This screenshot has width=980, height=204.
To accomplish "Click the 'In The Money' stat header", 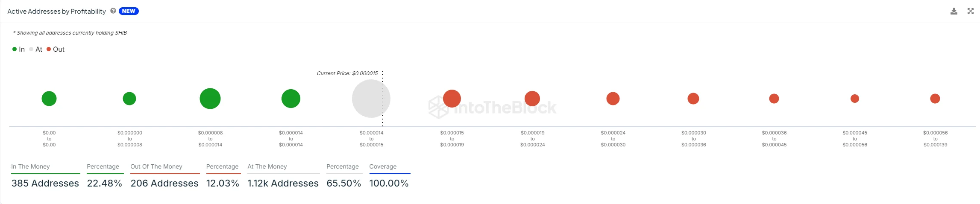I will (x=31, y=166).
